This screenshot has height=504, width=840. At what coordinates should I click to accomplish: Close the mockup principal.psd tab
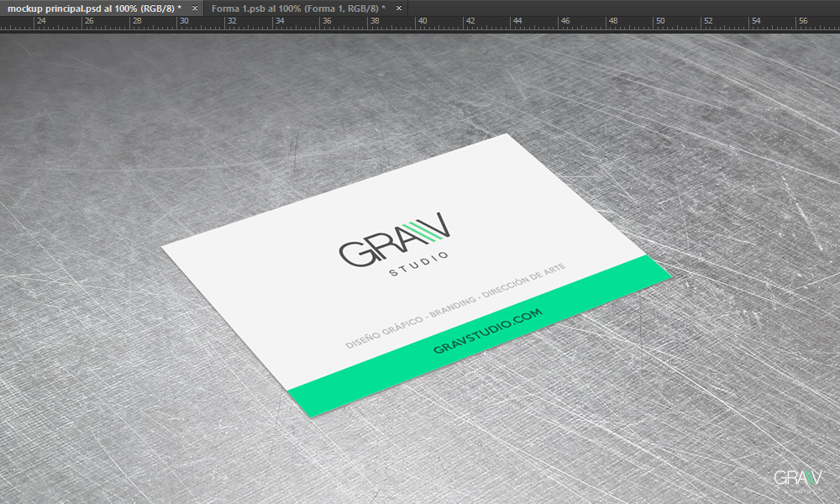(195, 8)
